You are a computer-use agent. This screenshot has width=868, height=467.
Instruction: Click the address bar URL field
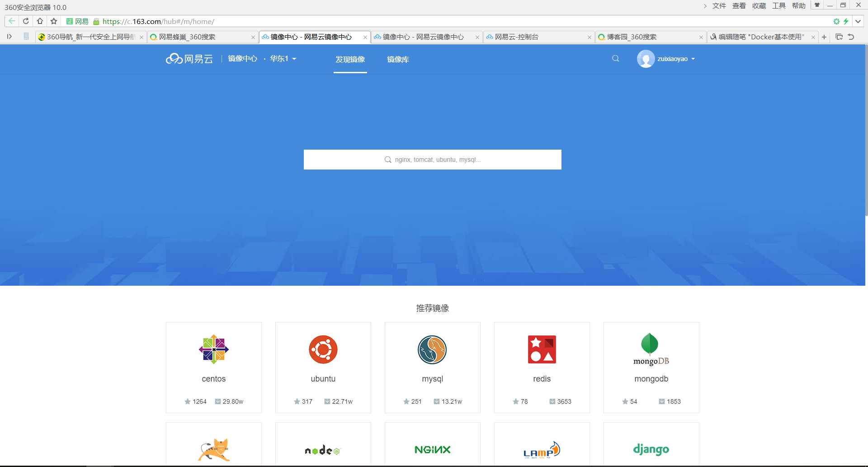pos(158,21)
